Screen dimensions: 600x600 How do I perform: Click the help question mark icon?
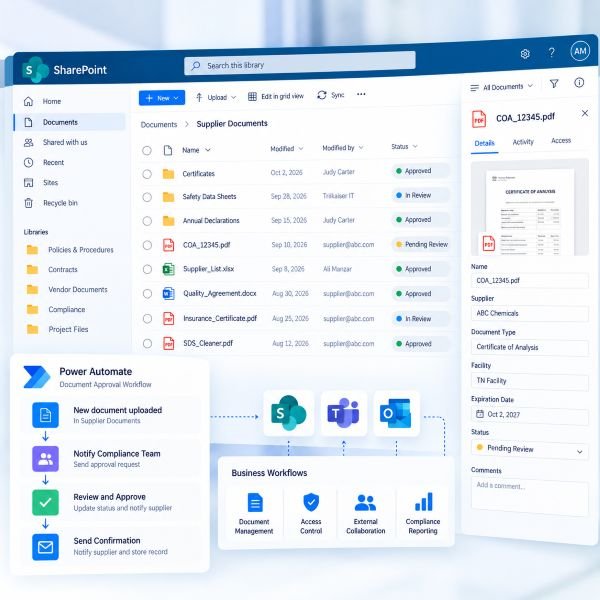pyautogui.click(x=551, y=52)
